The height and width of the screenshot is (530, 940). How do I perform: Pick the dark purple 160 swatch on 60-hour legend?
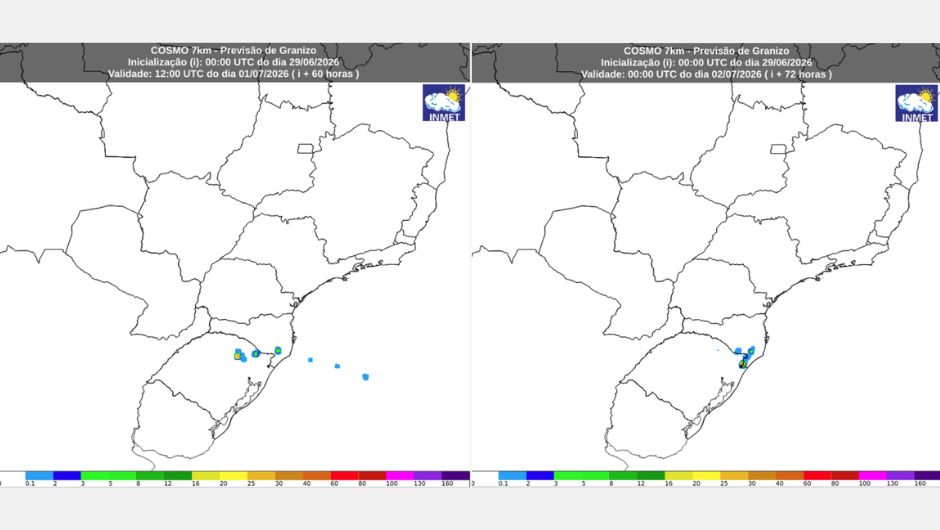[456, 475]
